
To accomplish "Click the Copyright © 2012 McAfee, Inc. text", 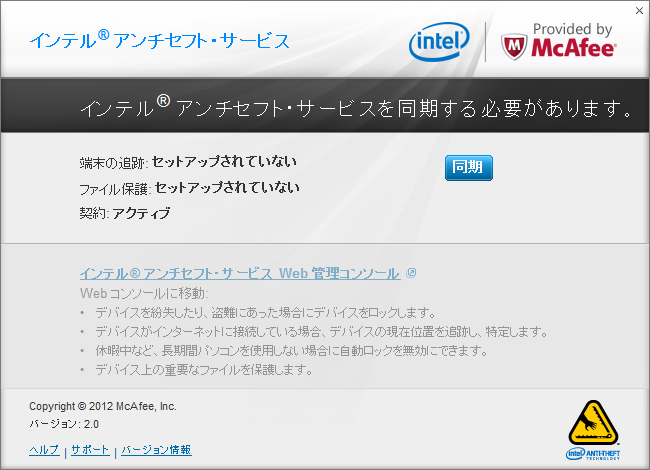I will (103, 406).
